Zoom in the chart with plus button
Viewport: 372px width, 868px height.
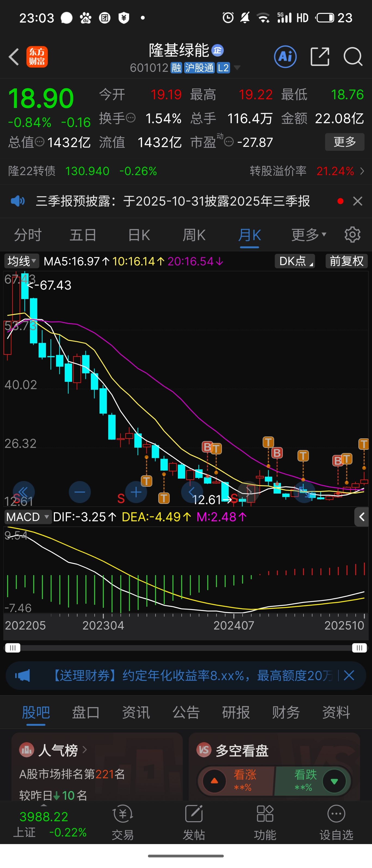pos(136,492)
